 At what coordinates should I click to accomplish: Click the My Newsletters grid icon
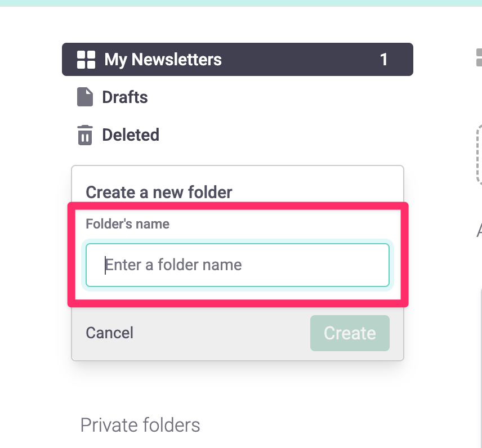[86, 59]
